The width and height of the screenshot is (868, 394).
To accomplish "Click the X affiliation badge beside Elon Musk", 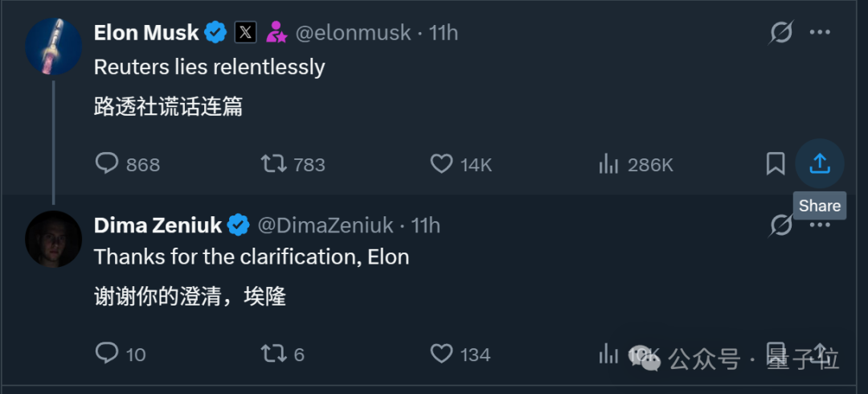I will click(245, 33).
